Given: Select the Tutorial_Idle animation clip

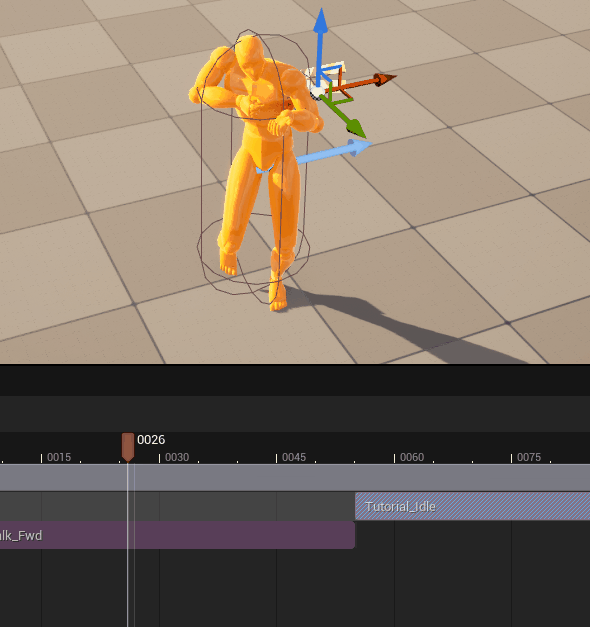Looking at the screenshot, I should coord(472,506).
